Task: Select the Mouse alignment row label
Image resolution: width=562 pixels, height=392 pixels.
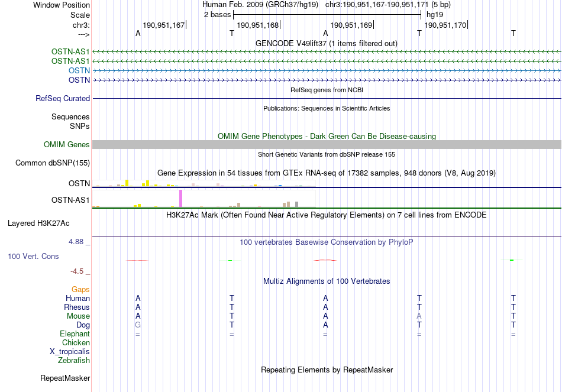Action: pos(78,316)
